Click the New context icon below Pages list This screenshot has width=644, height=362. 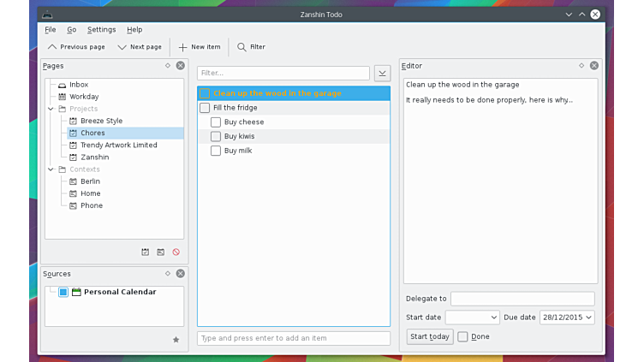point(160,252)
